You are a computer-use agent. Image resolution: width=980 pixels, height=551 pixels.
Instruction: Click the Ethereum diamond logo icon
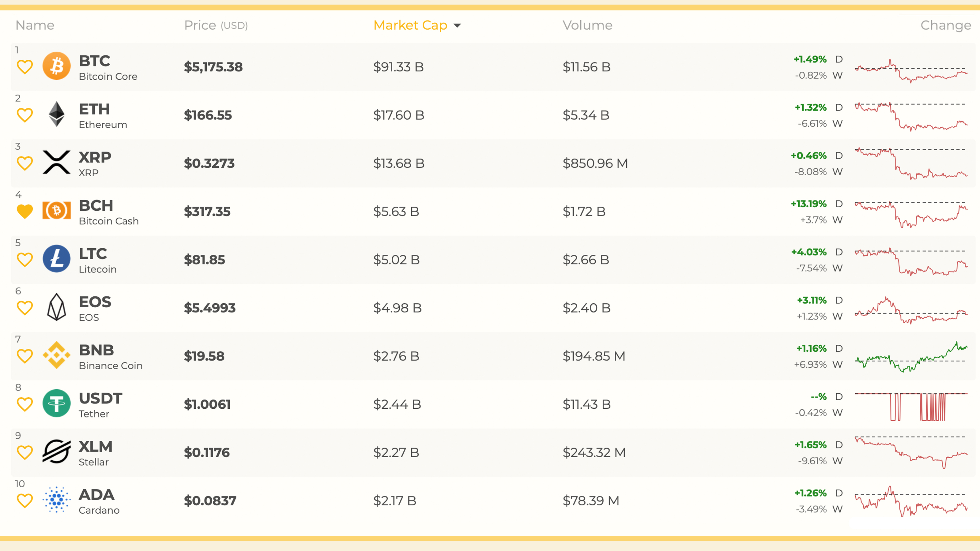click(56, 114)
